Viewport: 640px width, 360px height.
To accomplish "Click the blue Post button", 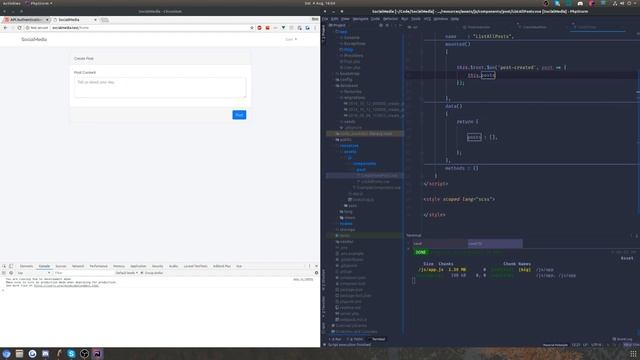I will pos(239,115).
